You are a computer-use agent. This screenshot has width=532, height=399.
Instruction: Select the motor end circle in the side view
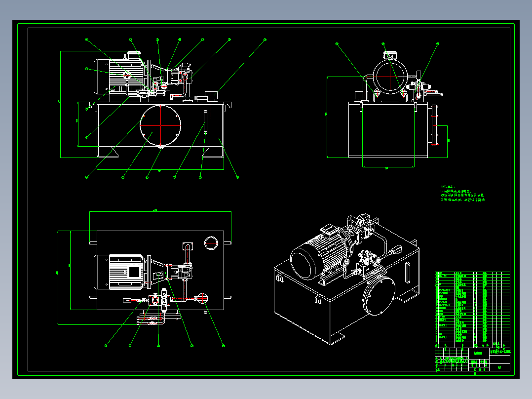390,77
